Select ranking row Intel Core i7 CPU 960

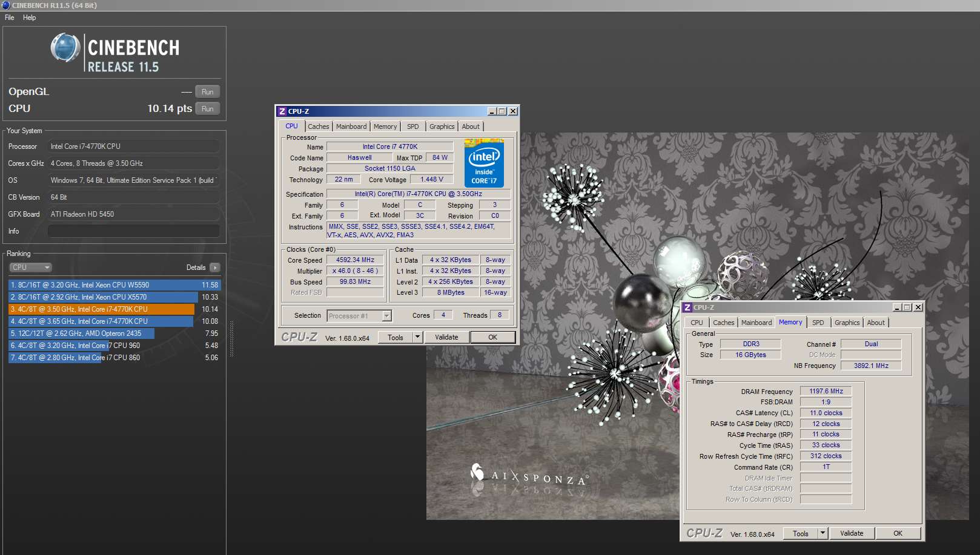[114, 346]
